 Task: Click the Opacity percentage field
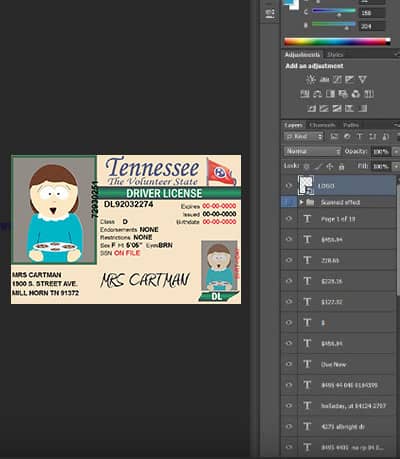(380, 152)
